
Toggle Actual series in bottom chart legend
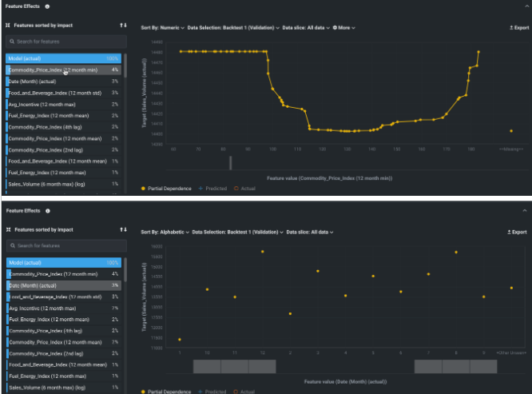tap(243, 392)
